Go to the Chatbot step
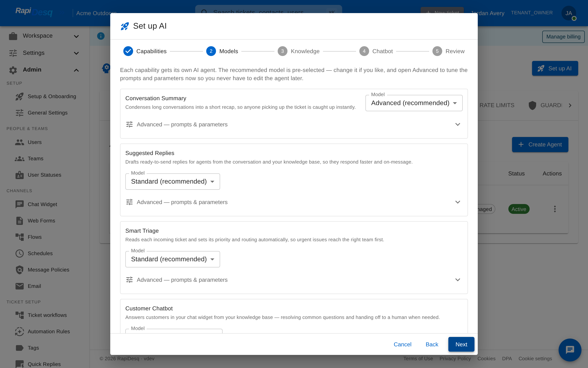This screenshot has width=588, height=368. (376, 51)
